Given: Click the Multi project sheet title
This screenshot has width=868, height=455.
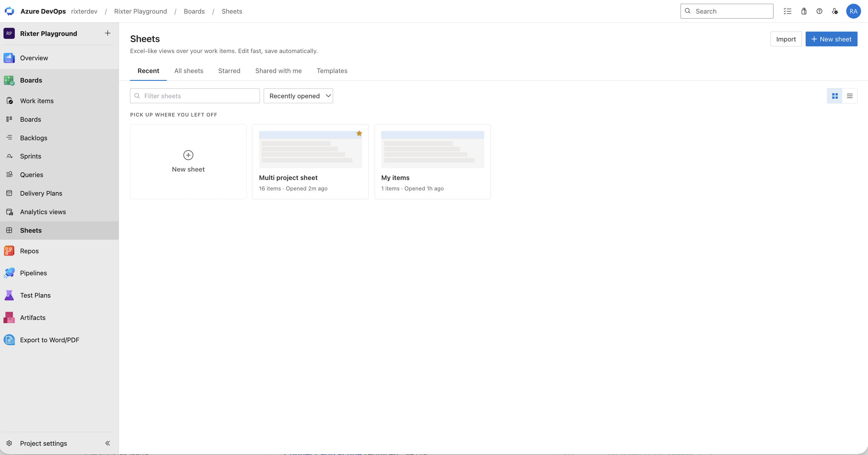Looking at the screenshot, I should (x=288, y=177).
